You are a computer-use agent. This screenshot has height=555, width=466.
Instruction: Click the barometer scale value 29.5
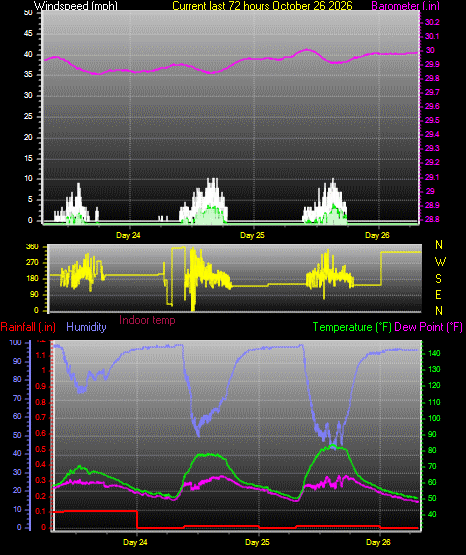point(432,120)
